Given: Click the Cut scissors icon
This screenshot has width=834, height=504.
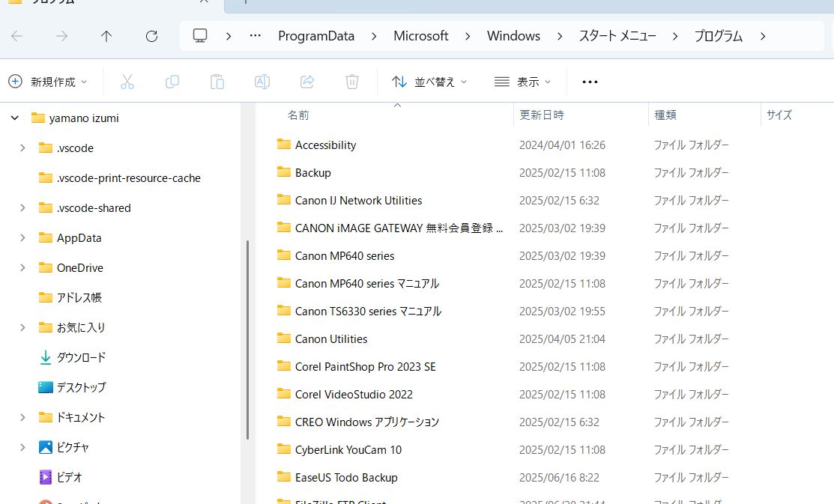Looking at the screenshot, I should point(127,82).
